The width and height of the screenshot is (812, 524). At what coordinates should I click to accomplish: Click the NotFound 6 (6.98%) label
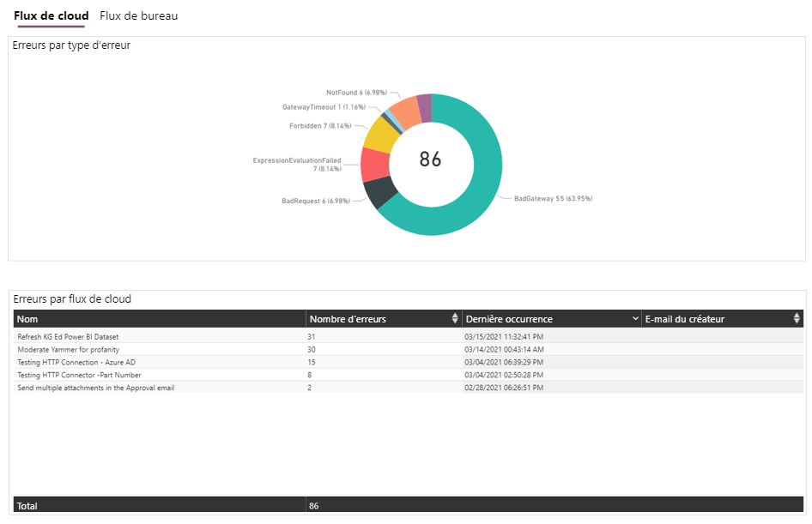pos(357,93)
